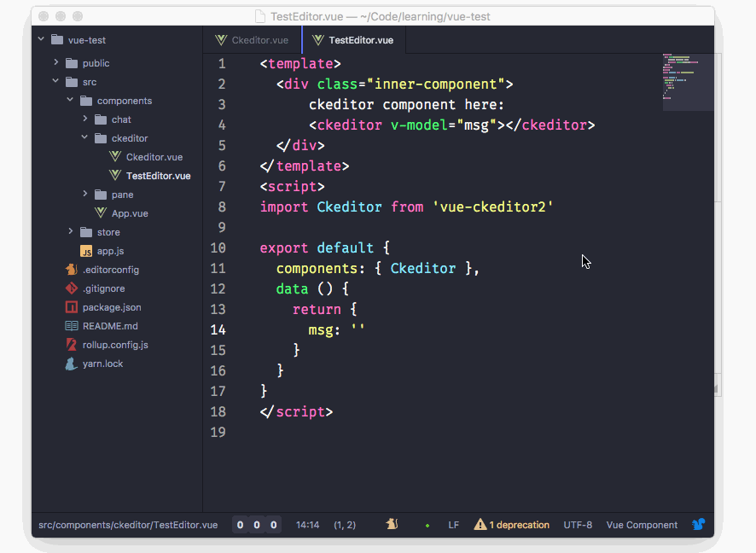Collapse the ckeditor folder chevron
This screenshot has height=553, width=756.
click(84, 137)
